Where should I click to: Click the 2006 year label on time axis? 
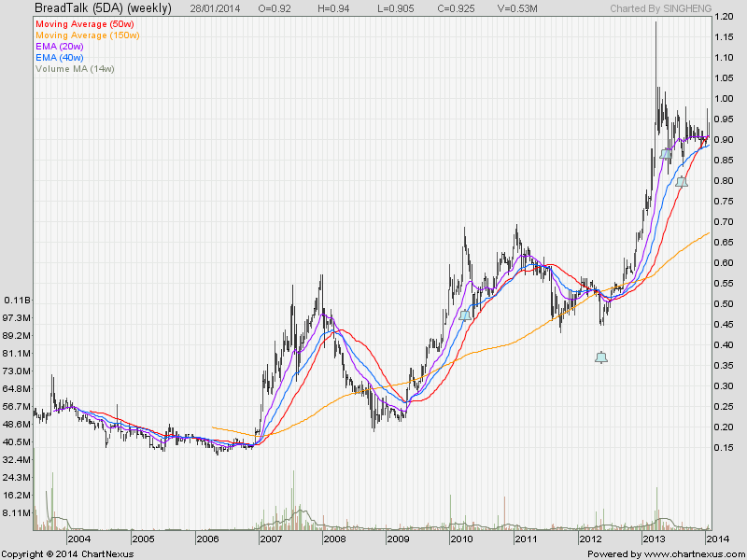[207, 539]
